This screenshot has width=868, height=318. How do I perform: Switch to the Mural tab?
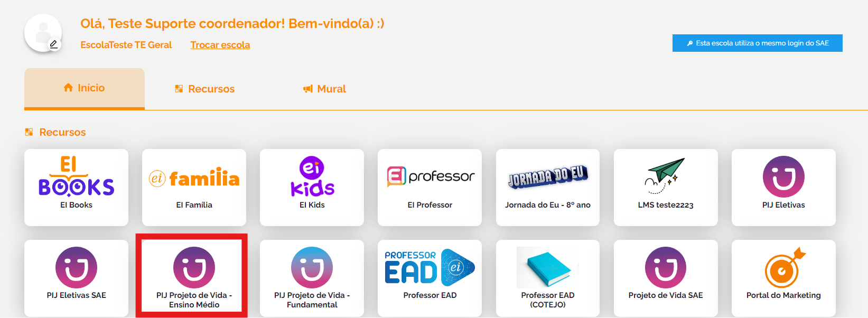tap(324, 89)
